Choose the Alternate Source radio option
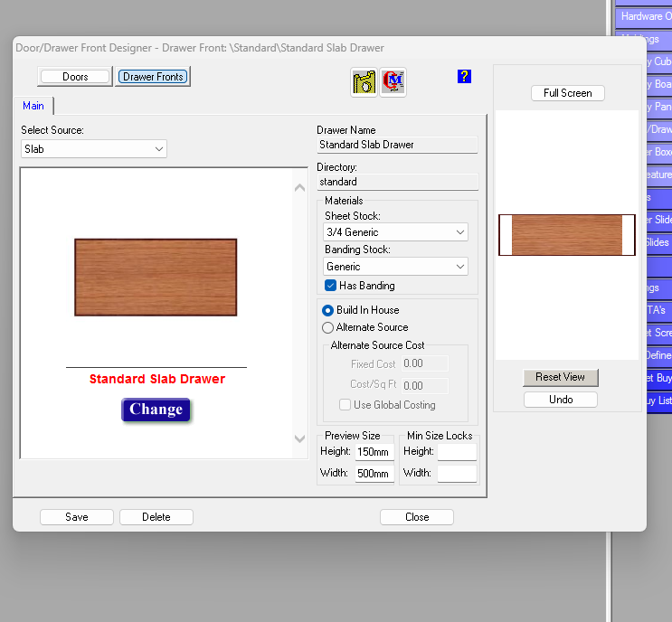 point(328,327)
